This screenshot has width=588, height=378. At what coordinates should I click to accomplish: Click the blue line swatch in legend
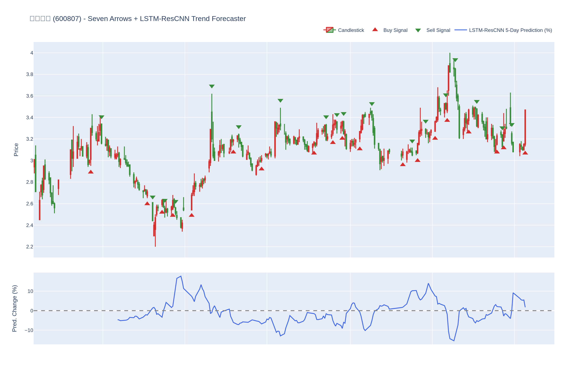[x=461, y=30]
